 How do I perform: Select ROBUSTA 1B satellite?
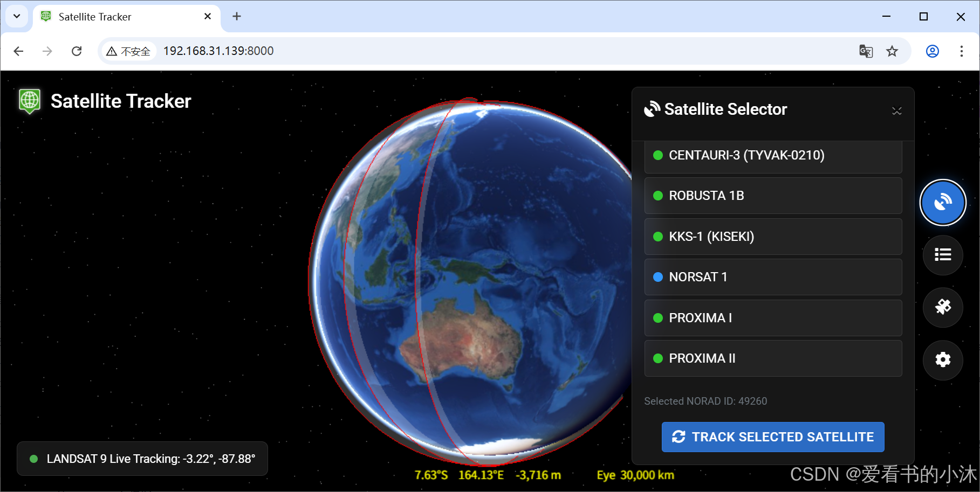[x=773, y=196]
